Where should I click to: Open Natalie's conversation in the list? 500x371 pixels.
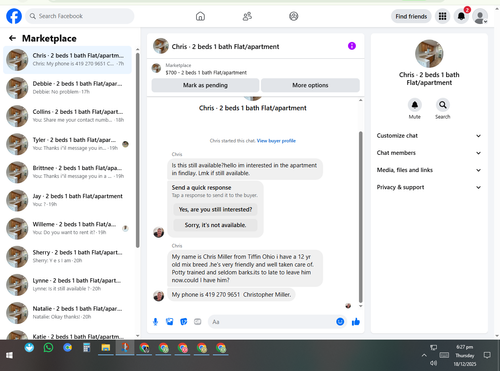click(68, 313)
